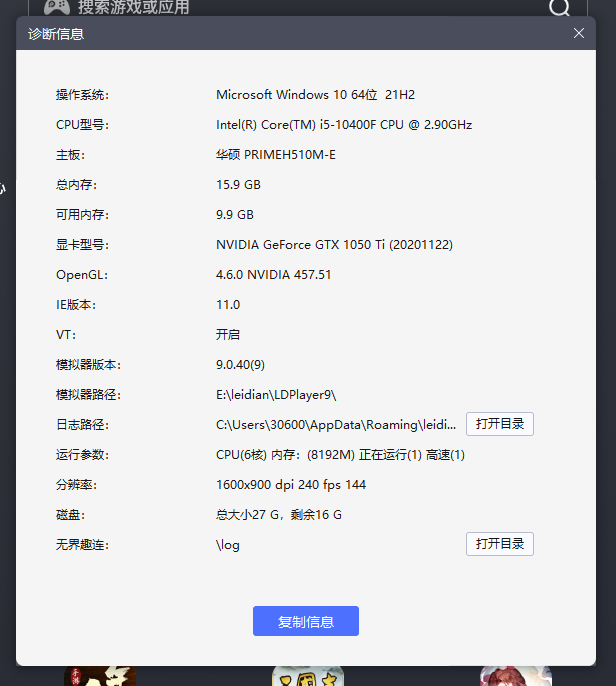Open directory for the 无界趣连 row
This screenshot has height=686, width=616.
pos(499,544)
